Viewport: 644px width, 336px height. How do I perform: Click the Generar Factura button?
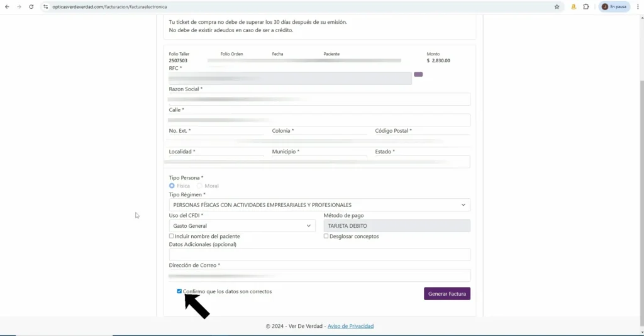point(447,294)
